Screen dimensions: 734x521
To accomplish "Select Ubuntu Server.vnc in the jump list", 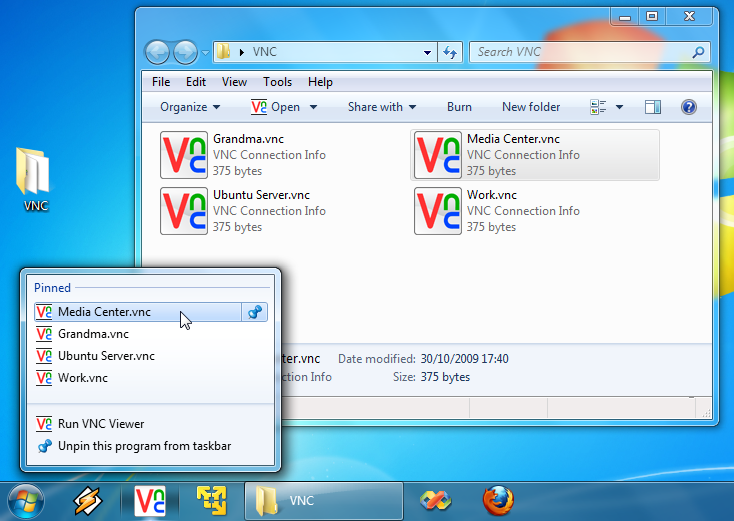I will (151, 356).
